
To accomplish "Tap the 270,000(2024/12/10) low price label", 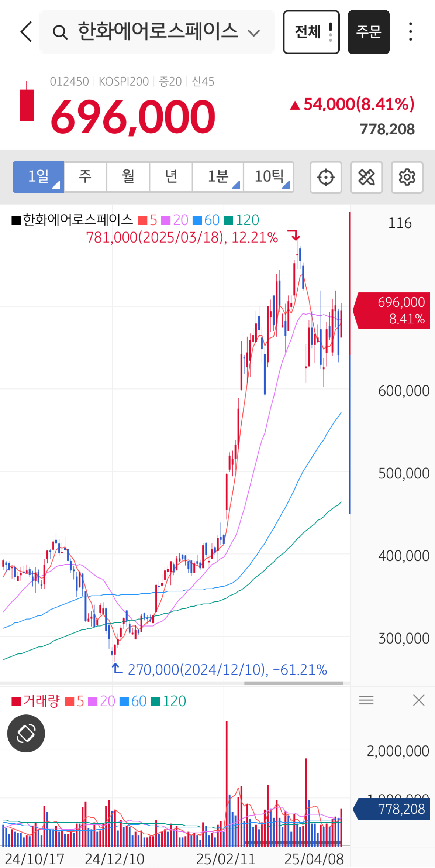I will coord(227,669).
